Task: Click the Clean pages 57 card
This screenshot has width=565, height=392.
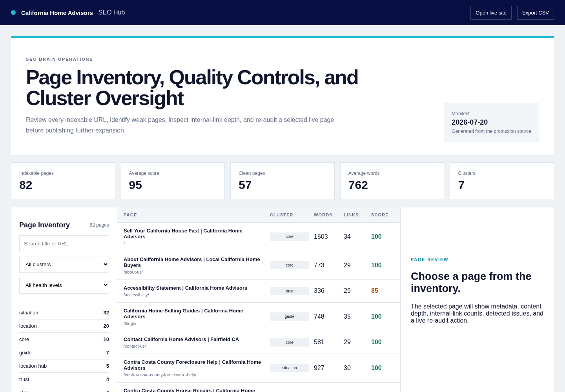Action: [x=282, y=181]
